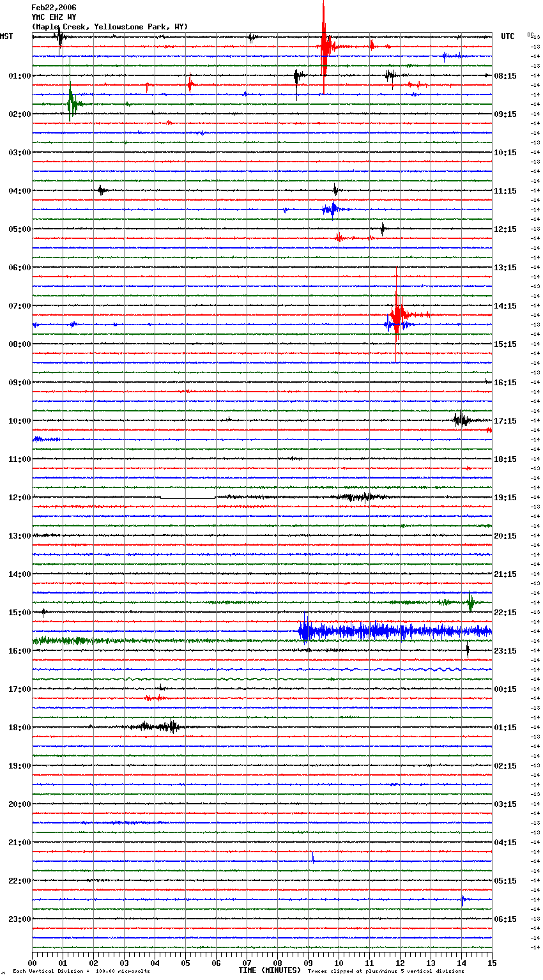Screen dimensions: 543x980
Task: Click the black event on 10:00 row
Action: point(462,420)
